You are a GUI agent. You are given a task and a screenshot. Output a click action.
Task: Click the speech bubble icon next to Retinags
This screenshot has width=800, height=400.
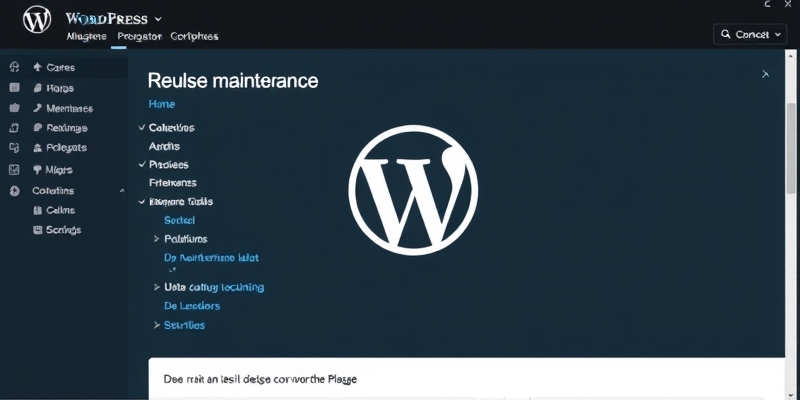coord(37,128)
